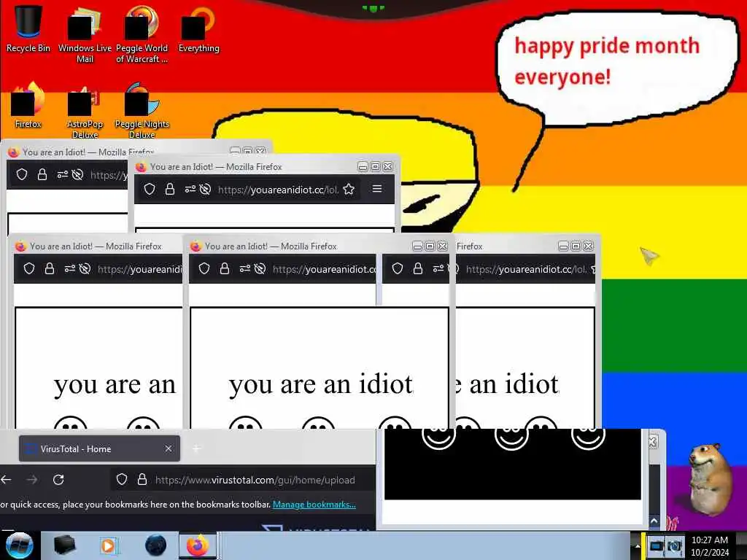Click the shield in the rearmost partly hidden Firefox window
Image resolution: width=747 pixels, height=560 pixels.
22,175
